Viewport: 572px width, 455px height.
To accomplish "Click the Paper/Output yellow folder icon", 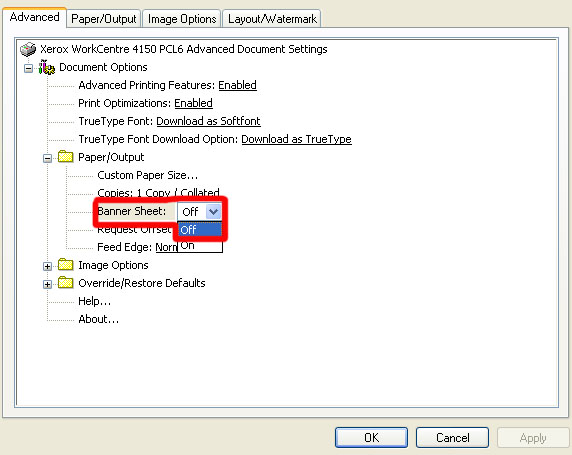I will (66, 157).
